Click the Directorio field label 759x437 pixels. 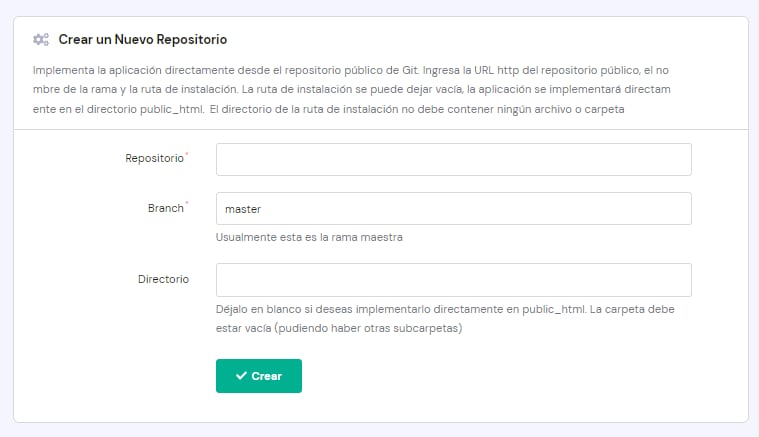pos(163,279)
